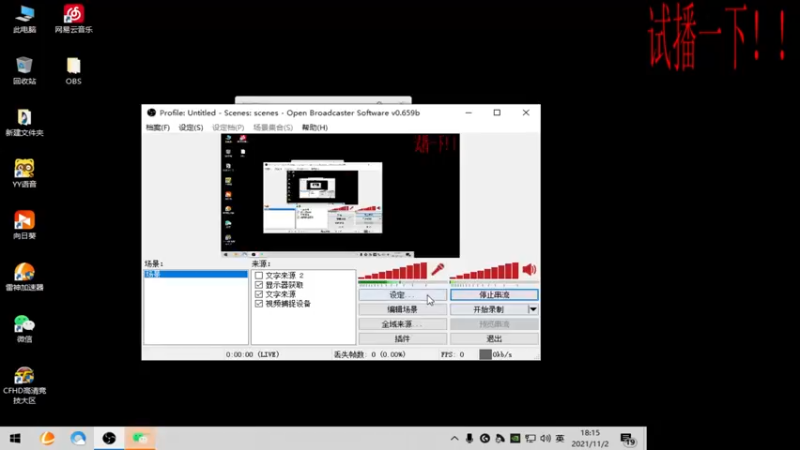The width and height of the screenshot is (800, 450).
Task: Click the OBS stream preview area
Action: tap(340, 195)
